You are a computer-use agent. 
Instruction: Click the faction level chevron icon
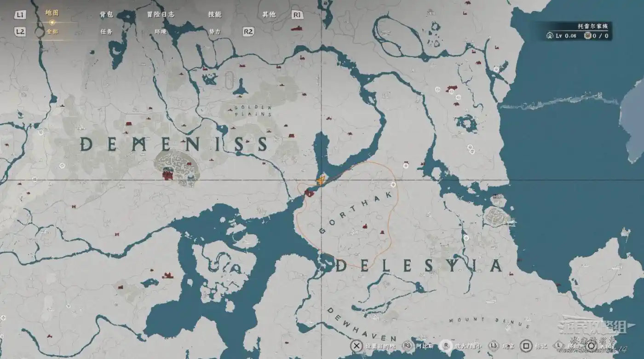pos(550,36)
